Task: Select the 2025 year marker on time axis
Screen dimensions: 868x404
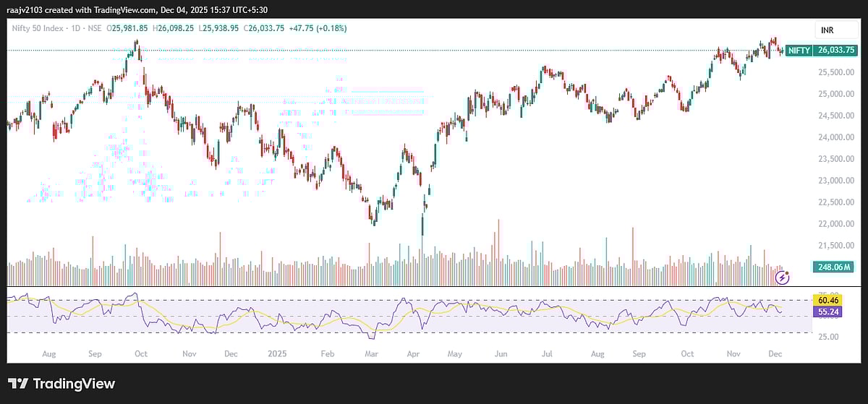Action: (x=277, y=355)
